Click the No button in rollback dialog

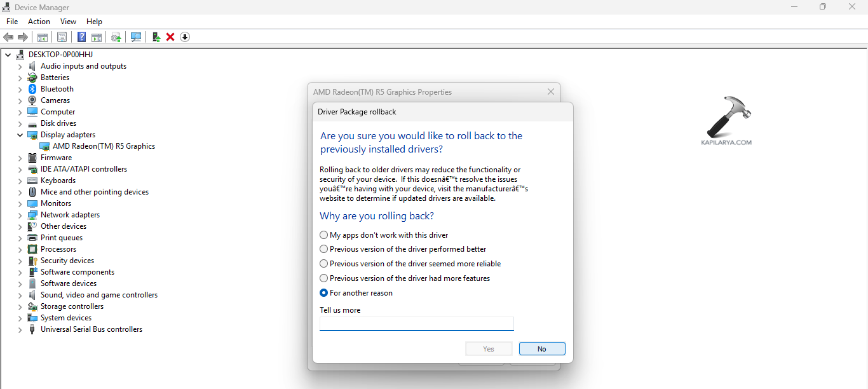click(541, 348)
